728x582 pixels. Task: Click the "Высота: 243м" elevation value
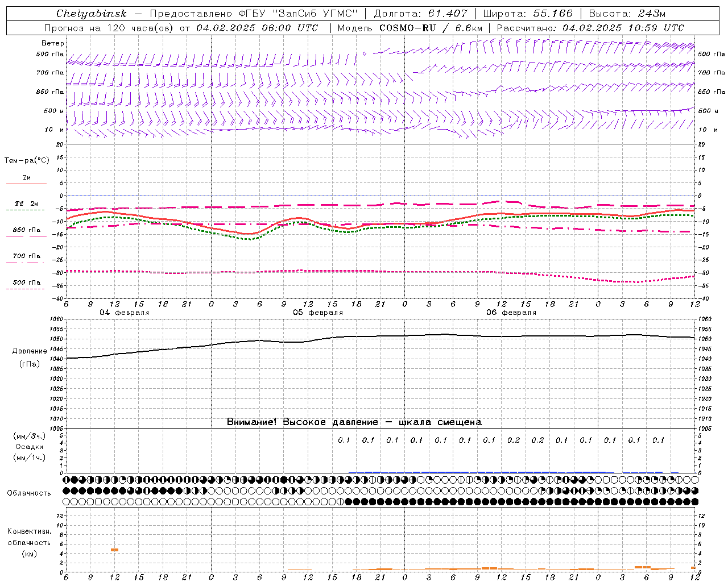coord(627,14)
